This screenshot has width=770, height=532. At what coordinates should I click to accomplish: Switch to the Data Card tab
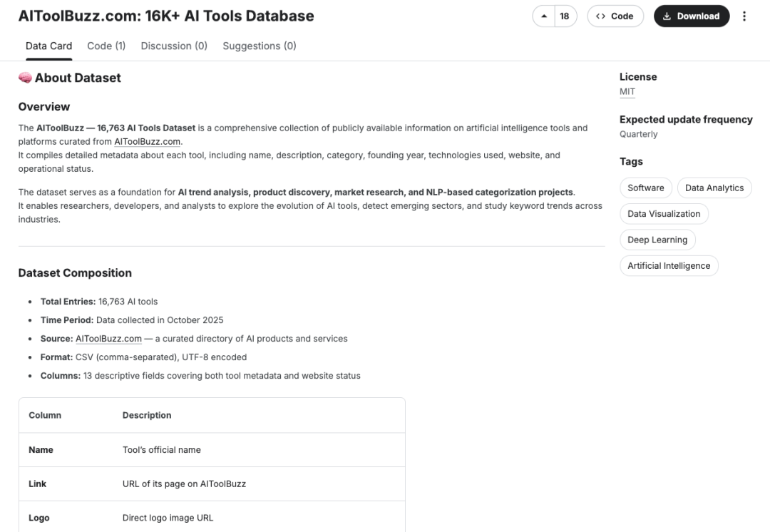pos(48,46)
